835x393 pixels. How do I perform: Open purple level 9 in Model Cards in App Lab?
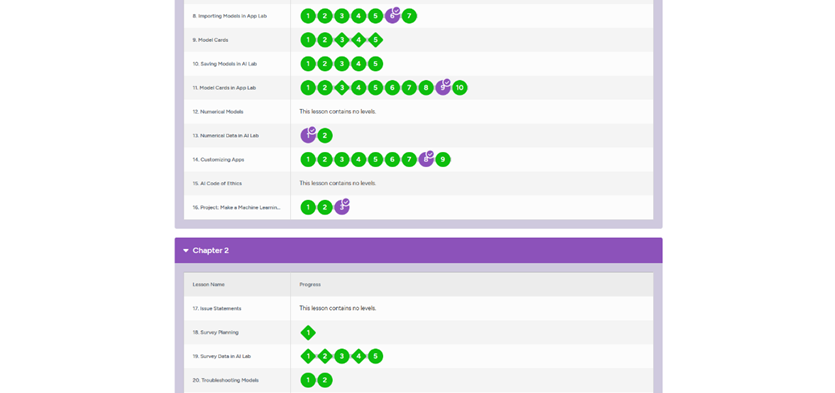point(443,87)
